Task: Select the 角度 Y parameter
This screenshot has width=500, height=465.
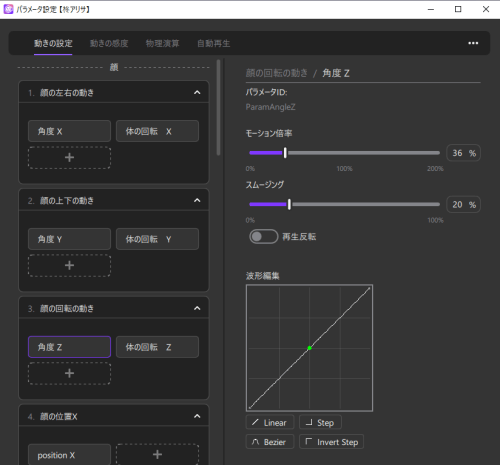Action: (x=69, y=239)
